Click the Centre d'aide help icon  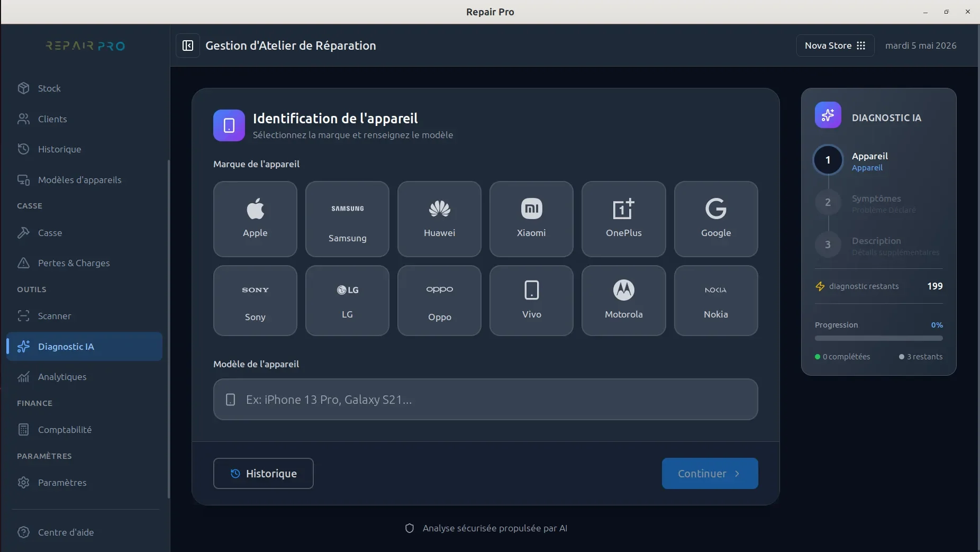23,532
